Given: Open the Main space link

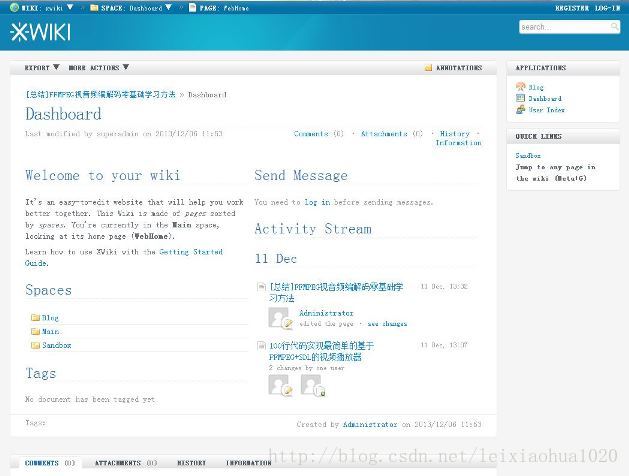Looking at the screenshot, I should pos(51,331).
